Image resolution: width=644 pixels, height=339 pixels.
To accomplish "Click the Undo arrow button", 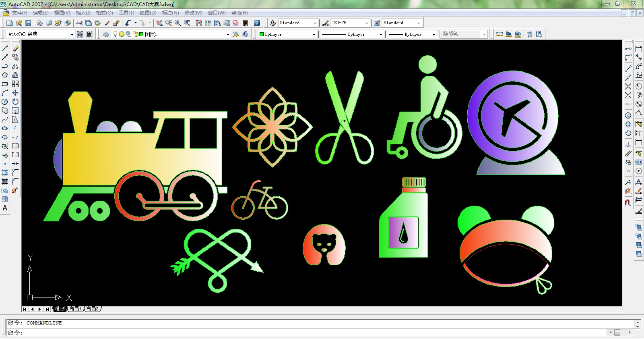I will [x=128, y=23].
